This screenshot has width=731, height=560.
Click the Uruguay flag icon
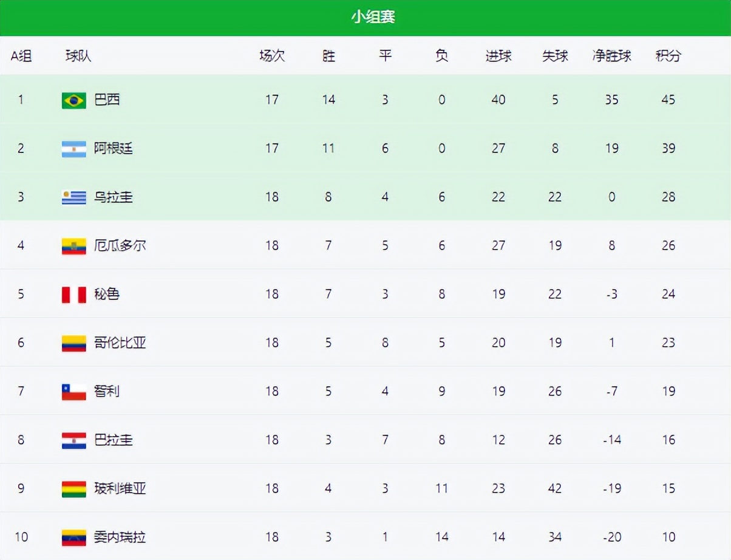73,197
